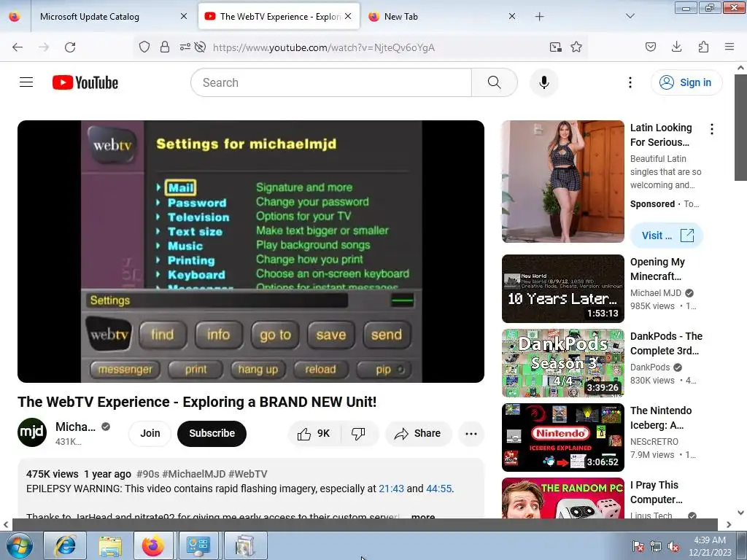Screen dimensions: 747x560
Task: Jump to timestamp 44:55
Action: point(438,489)
